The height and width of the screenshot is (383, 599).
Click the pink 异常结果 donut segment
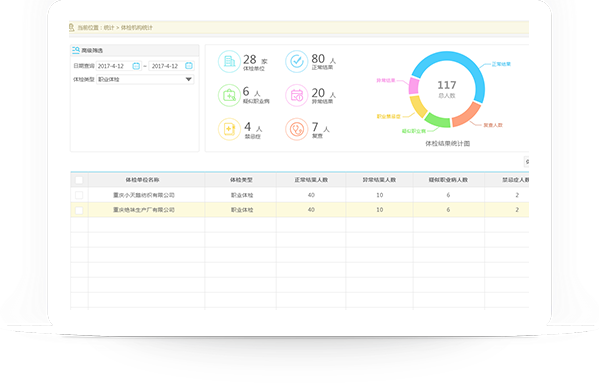(414, 86)
